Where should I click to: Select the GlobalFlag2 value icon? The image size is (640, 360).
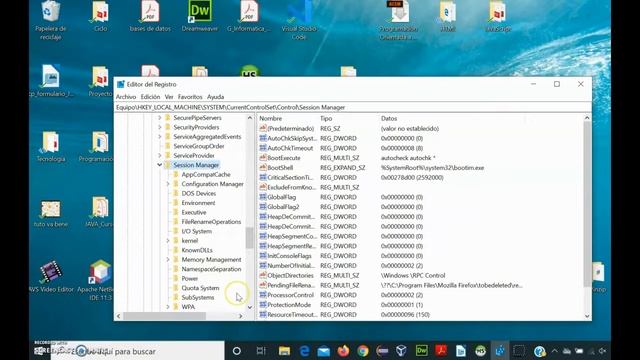click(x=263, y=207)
